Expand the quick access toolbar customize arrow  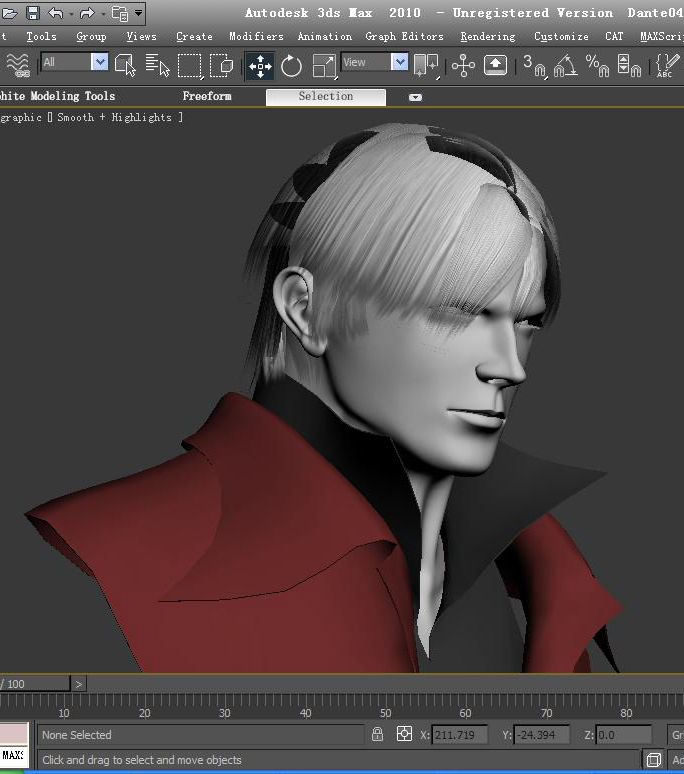(x=139, y=12)
